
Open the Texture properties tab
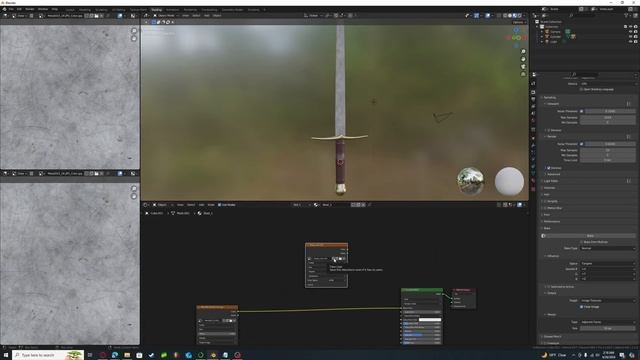533,189
